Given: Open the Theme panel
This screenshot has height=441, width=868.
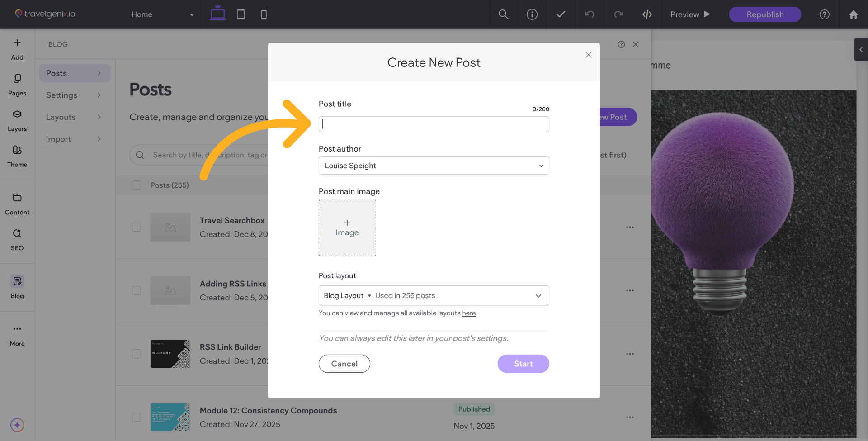Looking at the screenshot, I should (x=17, y=157).
